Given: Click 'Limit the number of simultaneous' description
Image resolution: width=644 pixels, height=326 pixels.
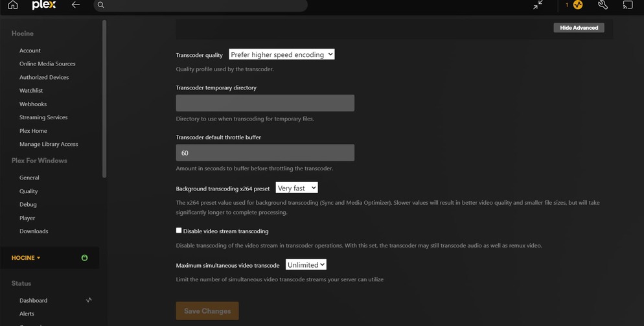Looking at the screenshot, I should point(280,279).
